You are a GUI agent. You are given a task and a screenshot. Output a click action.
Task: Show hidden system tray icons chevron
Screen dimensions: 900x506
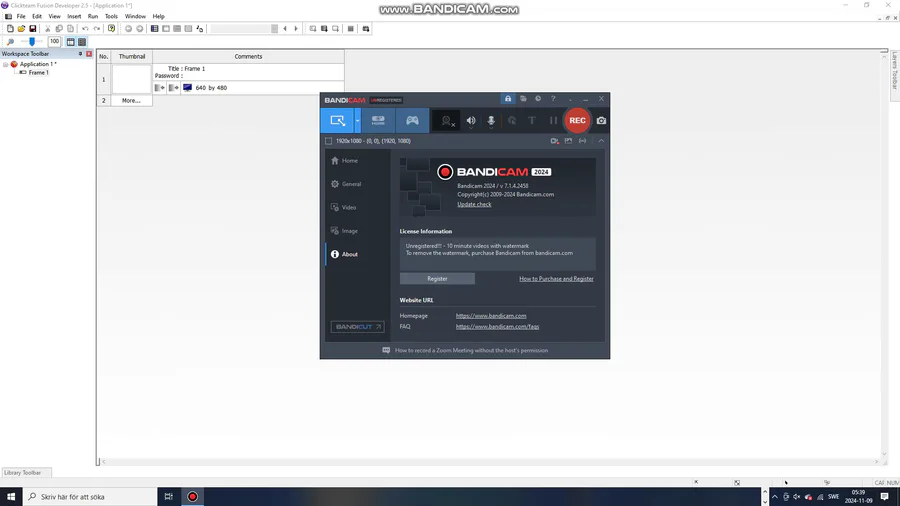[x=775, y=497]
